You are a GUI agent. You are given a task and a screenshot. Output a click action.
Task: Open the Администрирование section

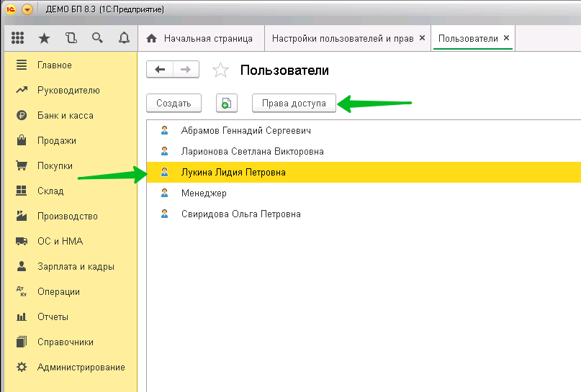click(x=81, y=367)
